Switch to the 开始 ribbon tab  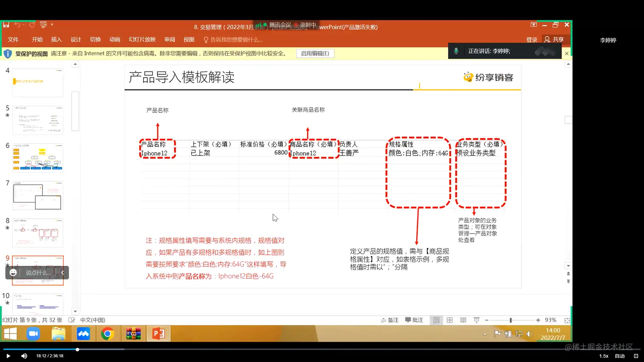click(x=37, y=40)
